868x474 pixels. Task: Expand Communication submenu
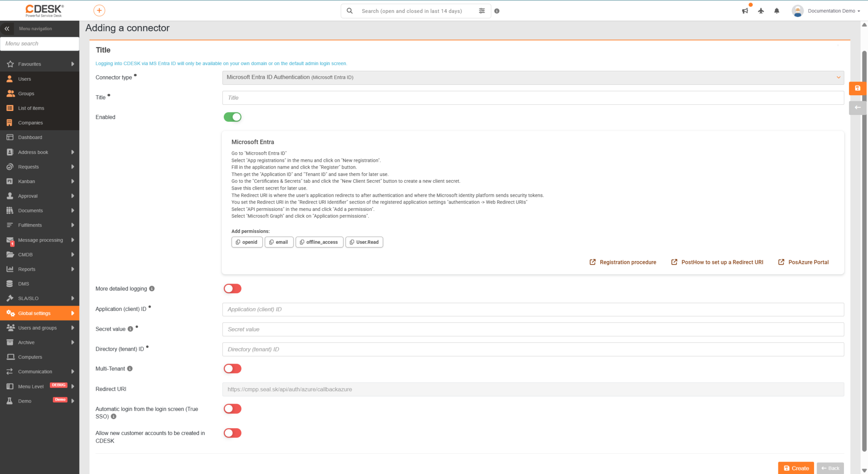(73, 372)
